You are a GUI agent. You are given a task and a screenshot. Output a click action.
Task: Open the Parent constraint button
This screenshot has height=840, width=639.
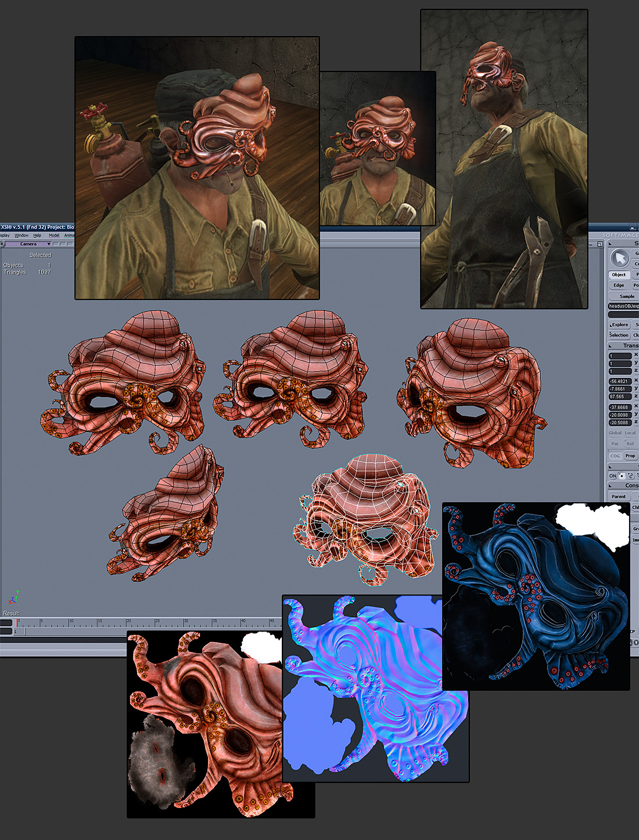619,496
